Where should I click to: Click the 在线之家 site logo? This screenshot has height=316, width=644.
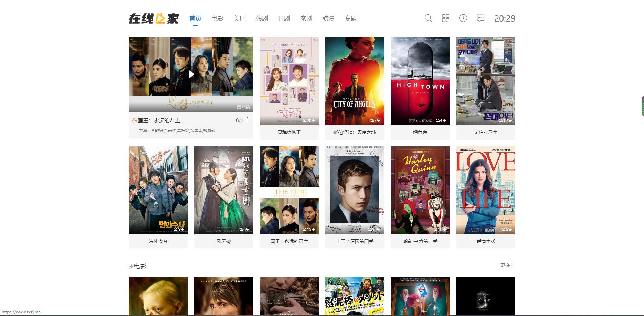154,18
